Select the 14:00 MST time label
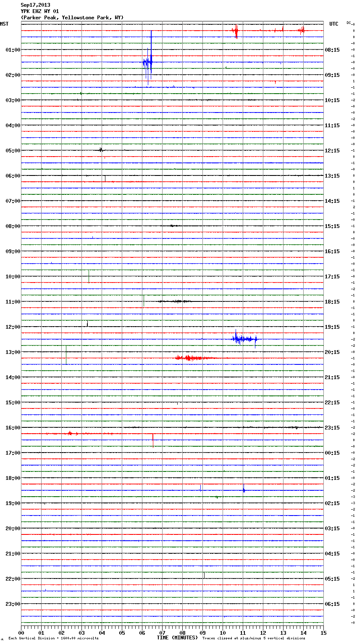Viewport: 357px width, 644px height. 13,377
